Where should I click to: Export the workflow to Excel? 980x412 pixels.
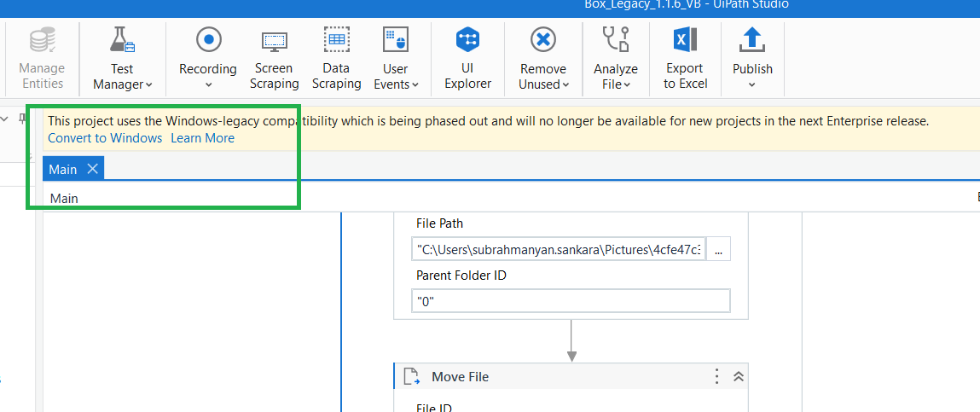[x=686, y=60]
